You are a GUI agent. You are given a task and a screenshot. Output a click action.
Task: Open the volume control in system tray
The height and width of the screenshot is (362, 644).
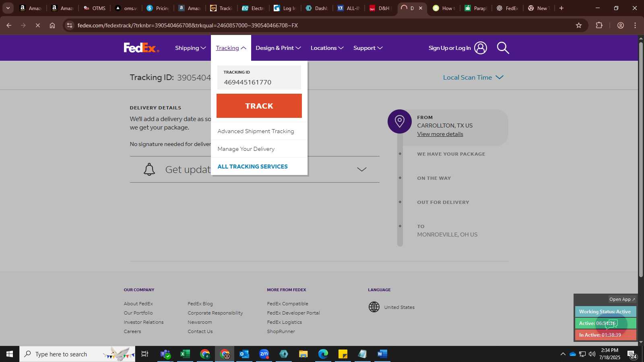pyautogui.click(x=592, y=354)
